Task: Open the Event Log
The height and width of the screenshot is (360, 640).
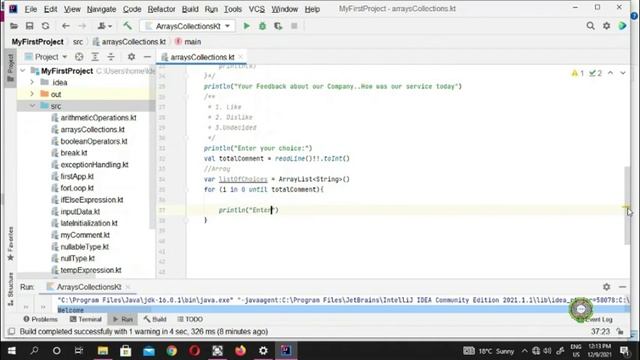Action: click(x=595, y=320)
